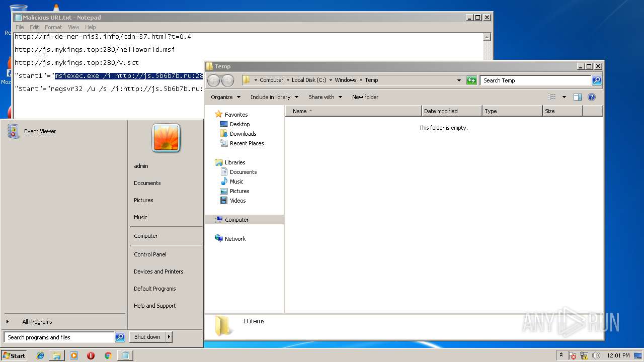Open Notepad Format menu
The height and width of the screenshot is (362, 644).
tap(53, 27)
